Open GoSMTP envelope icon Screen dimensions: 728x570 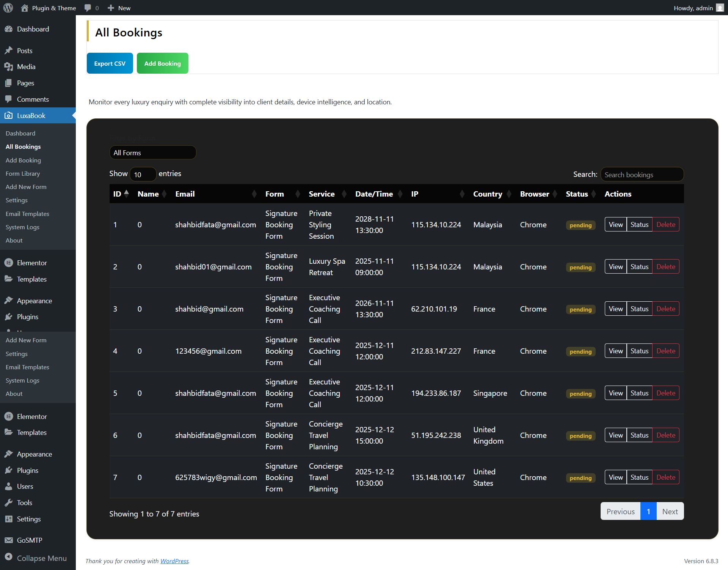[x=8, y=540]
